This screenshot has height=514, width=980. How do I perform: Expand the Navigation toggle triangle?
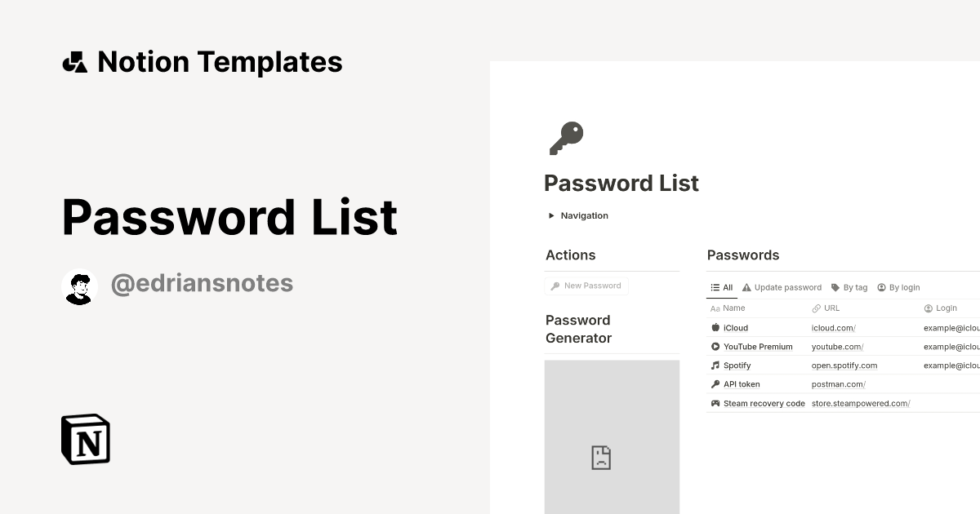551,216
